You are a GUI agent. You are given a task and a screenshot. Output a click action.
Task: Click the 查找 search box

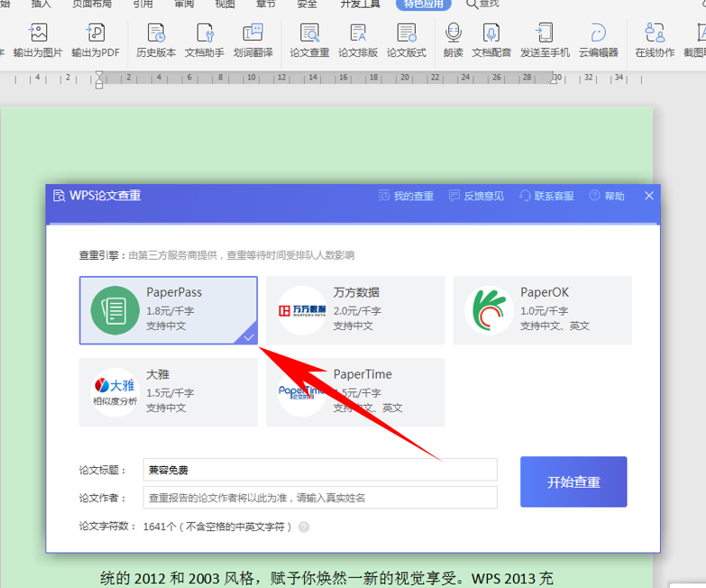coord(482,4)
